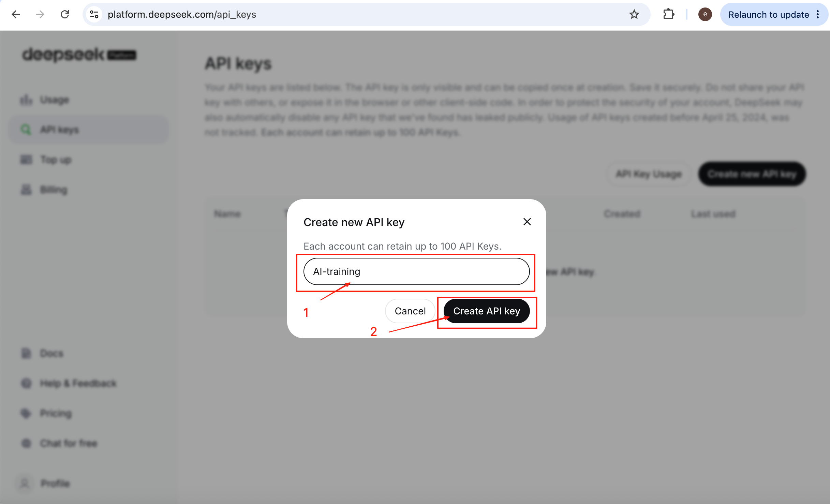
Task: Open the Usage sidebar section
Action: pos(89,100)
